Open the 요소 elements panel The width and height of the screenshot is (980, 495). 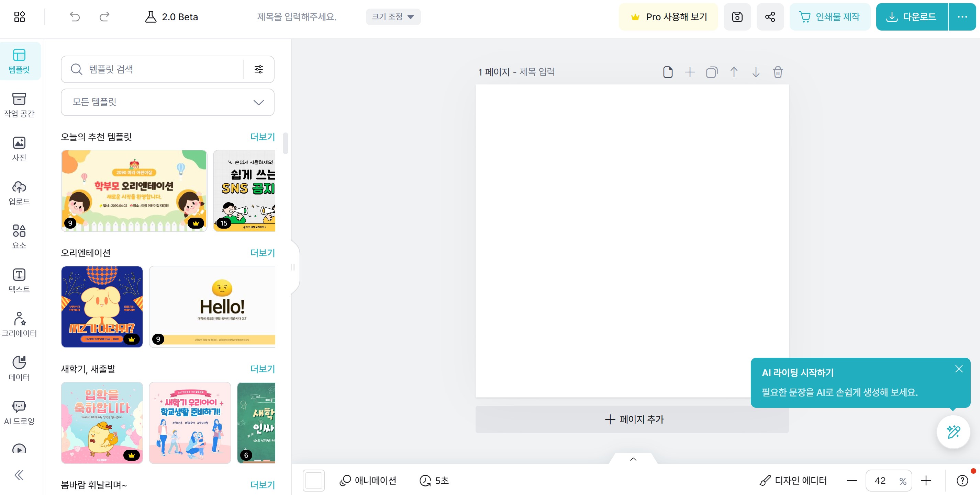(x=19, y=236)
